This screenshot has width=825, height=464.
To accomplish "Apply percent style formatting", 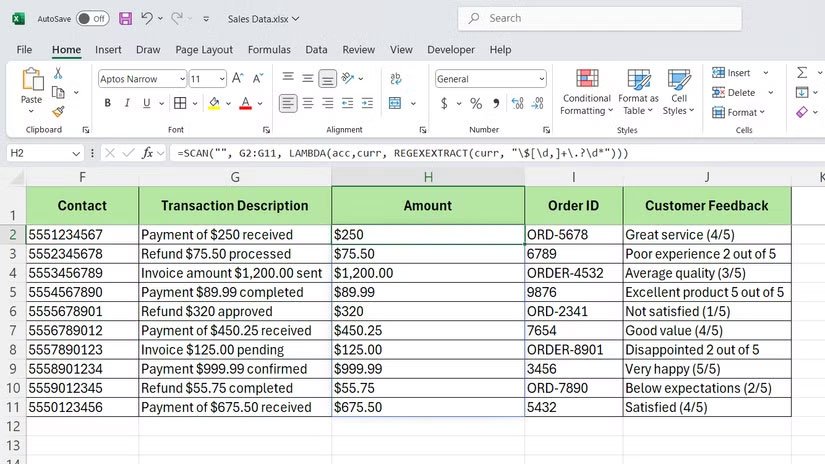I will coord(476,103).
